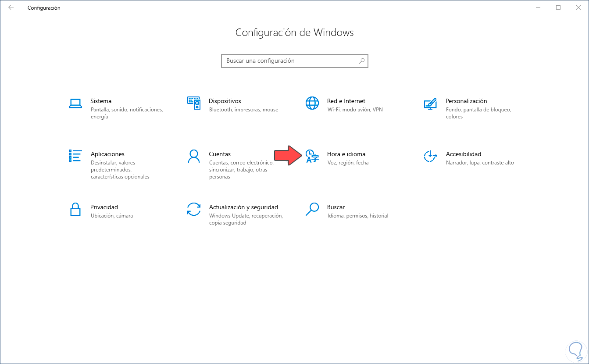
Task: Open the Cuentas title
Action: coord(220,154)
